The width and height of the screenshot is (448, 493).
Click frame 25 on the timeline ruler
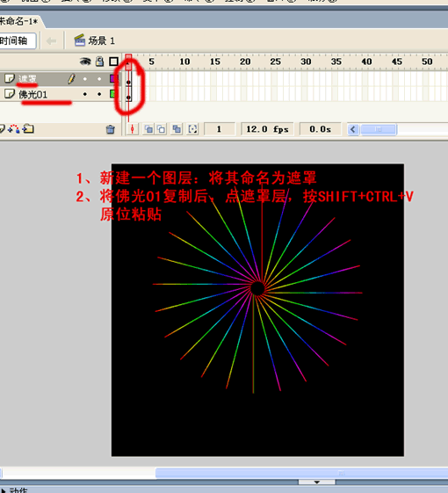click(276, 62)
